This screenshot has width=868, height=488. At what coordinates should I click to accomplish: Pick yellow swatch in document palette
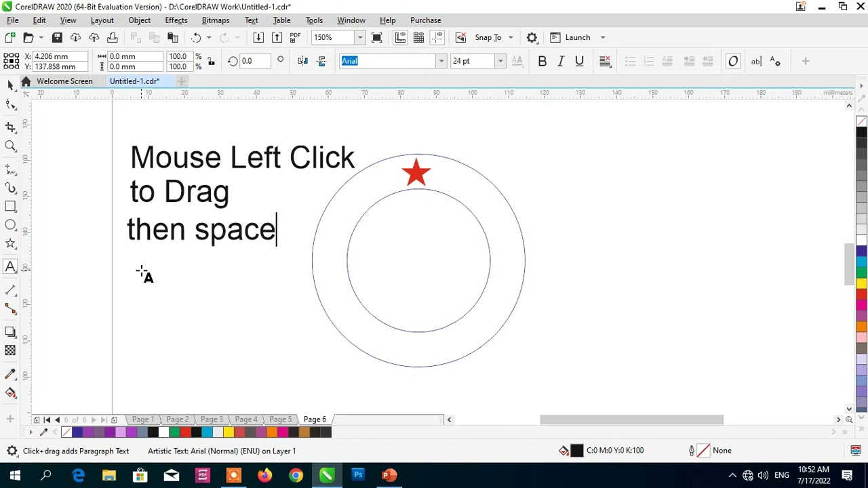pos(228,432)
